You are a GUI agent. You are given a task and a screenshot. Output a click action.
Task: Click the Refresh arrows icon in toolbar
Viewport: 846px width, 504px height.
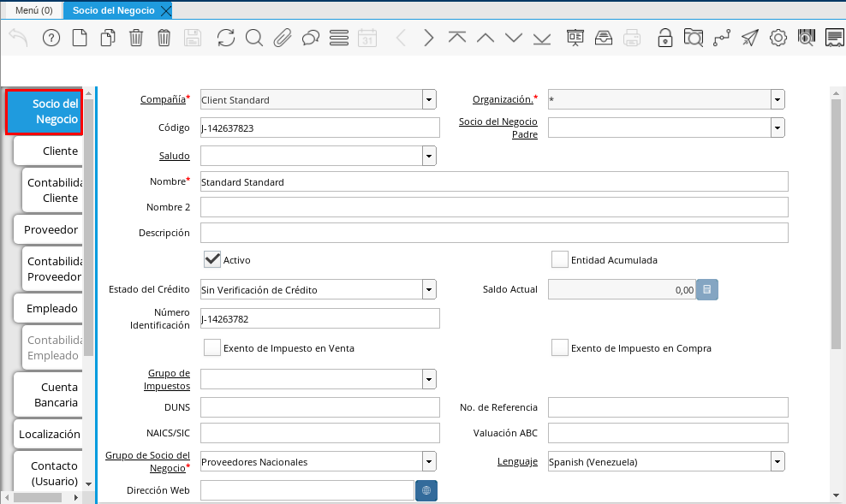pyautogui.click(x=225, y=38)
